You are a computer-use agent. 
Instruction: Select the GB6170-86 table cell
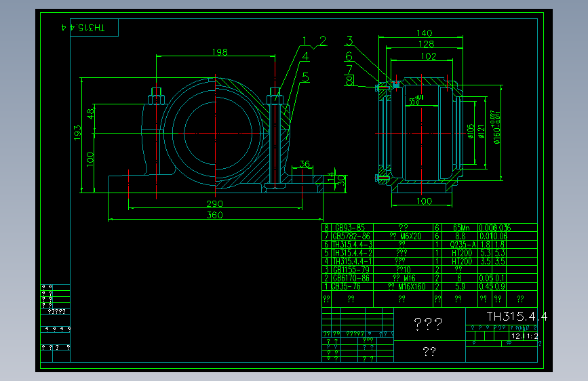tap(351, 278)
